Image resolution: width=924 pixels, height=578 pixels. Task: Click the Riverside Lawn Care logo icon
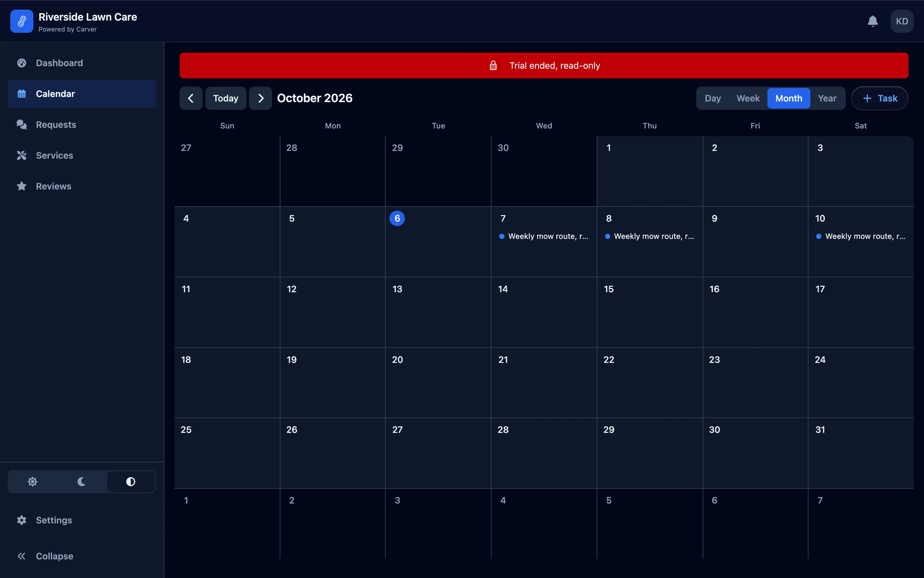[x=22, y=22]
